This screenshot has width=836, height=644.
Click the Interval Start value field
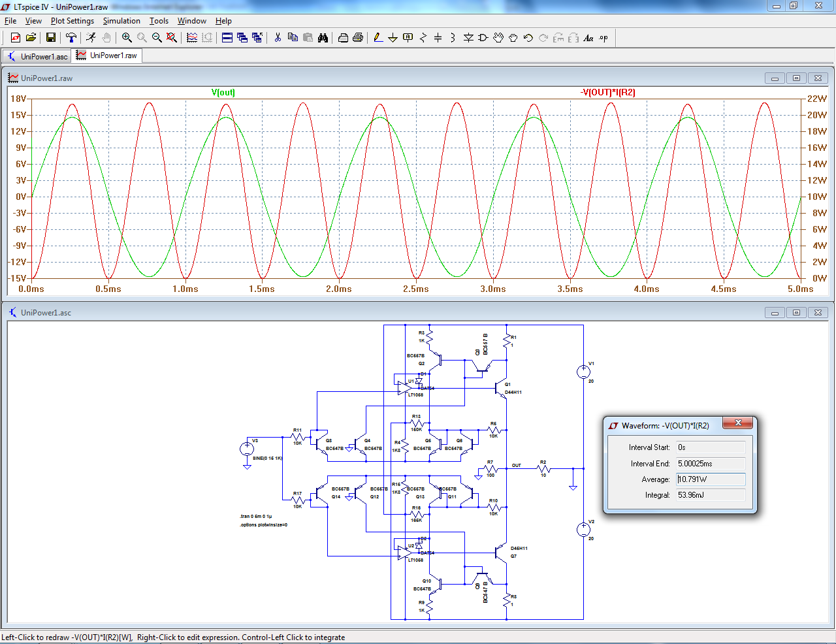click(x=711, y=447)
